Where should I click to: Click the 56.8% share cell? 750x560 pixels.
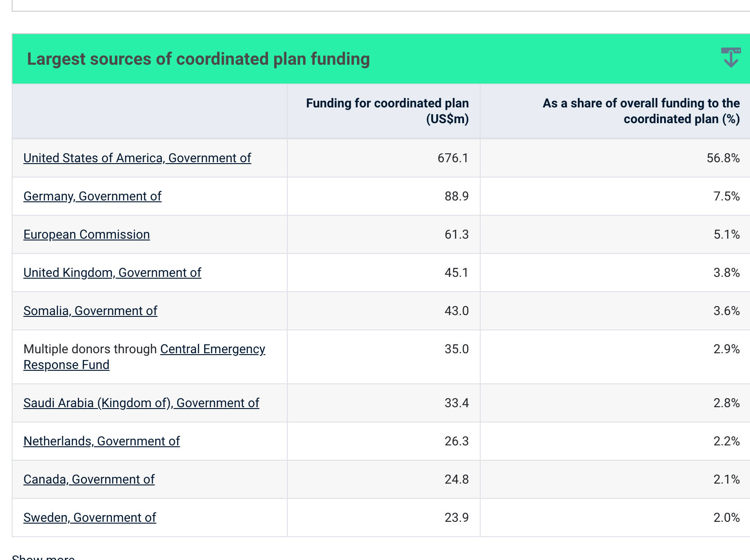point(723,158)
